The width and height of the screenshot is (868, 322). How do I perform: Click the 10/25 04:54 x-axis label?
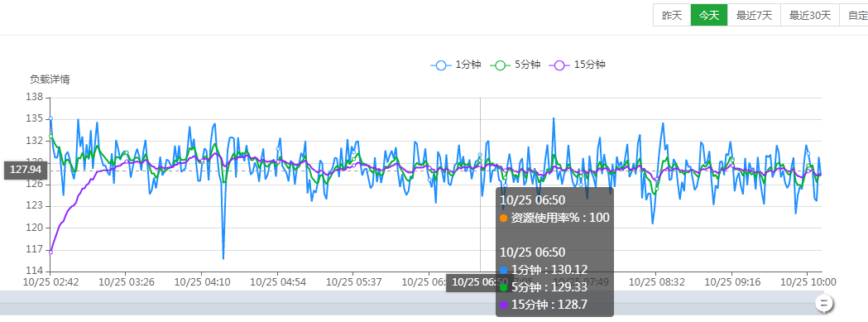(x=278, y=282)
